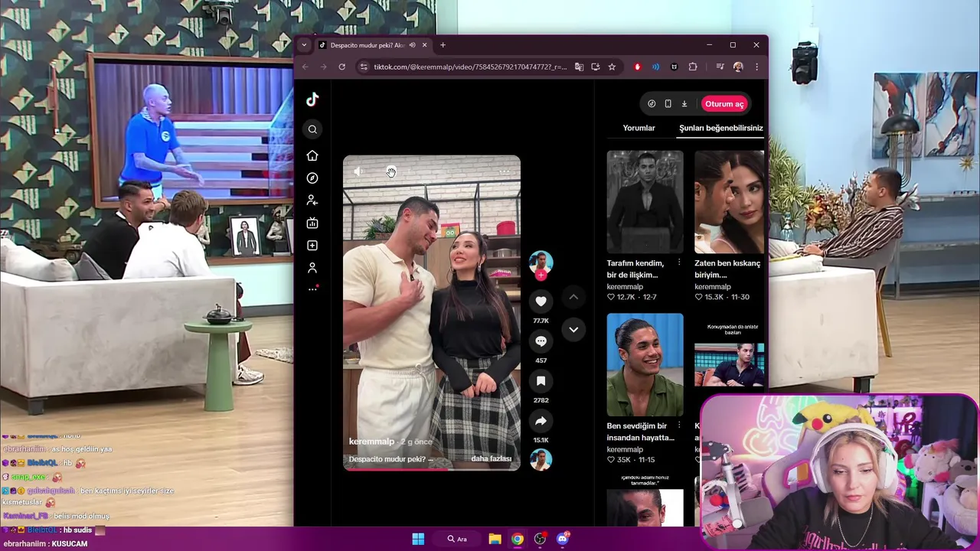Screen dimensions: 980x551
Task: Open a new browser tab
Action: click(443, 45)
